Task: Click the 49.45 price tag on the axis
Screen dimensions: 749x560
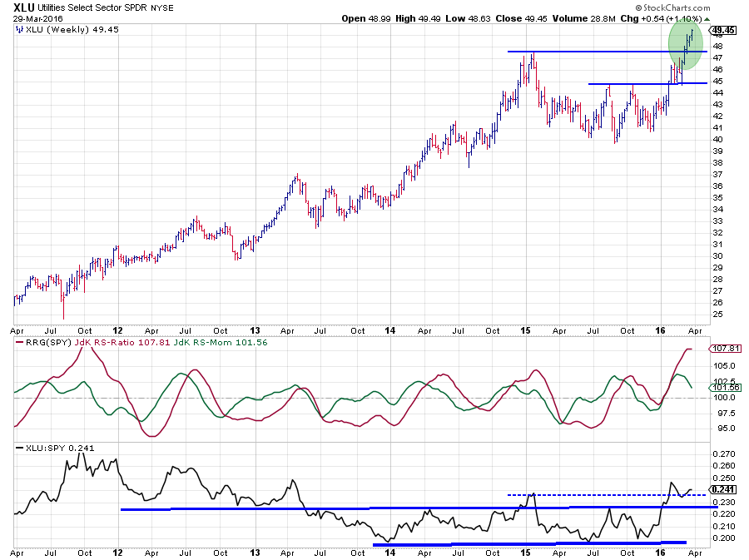Action: (724, 30)
